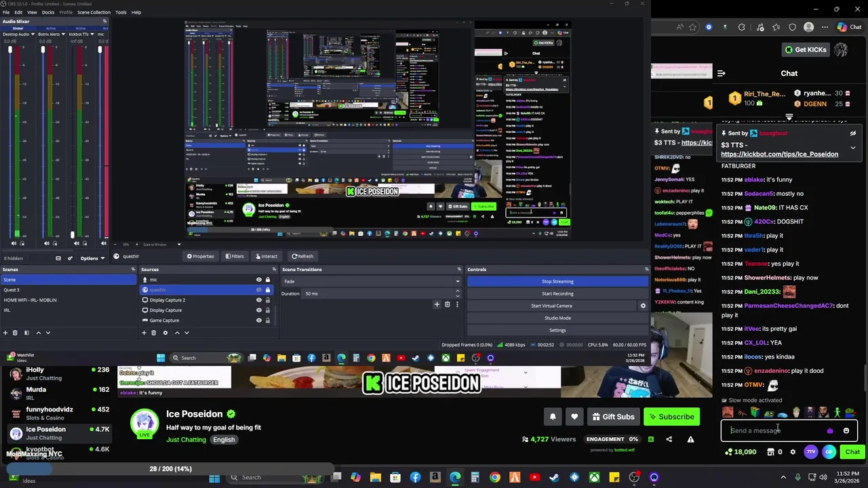Hide the pinned message eye-slash icon
The height and width of the screenshot is (488, 868).
853,134
